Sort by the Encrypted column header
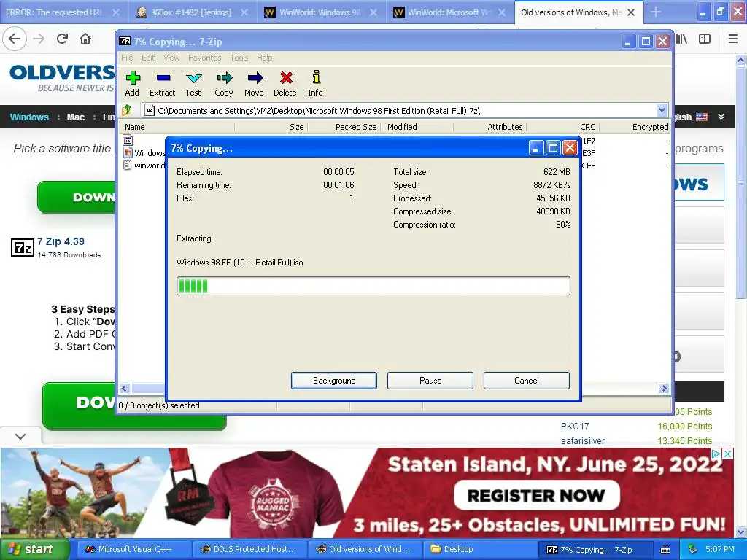 [635, 127]
